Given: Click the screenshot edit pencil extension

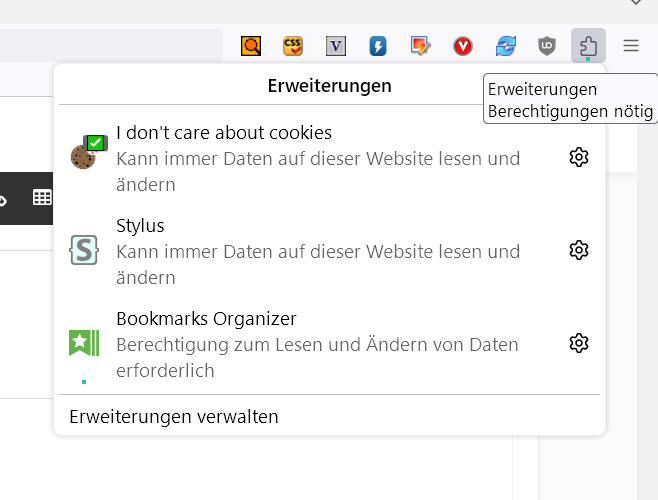Looking at the screenshot, I should point(420,46).
